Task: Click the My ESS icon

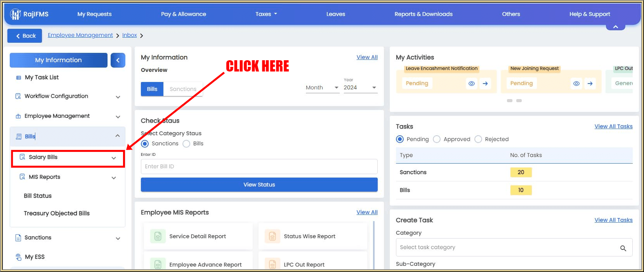Action: click(x=18, y=257)
